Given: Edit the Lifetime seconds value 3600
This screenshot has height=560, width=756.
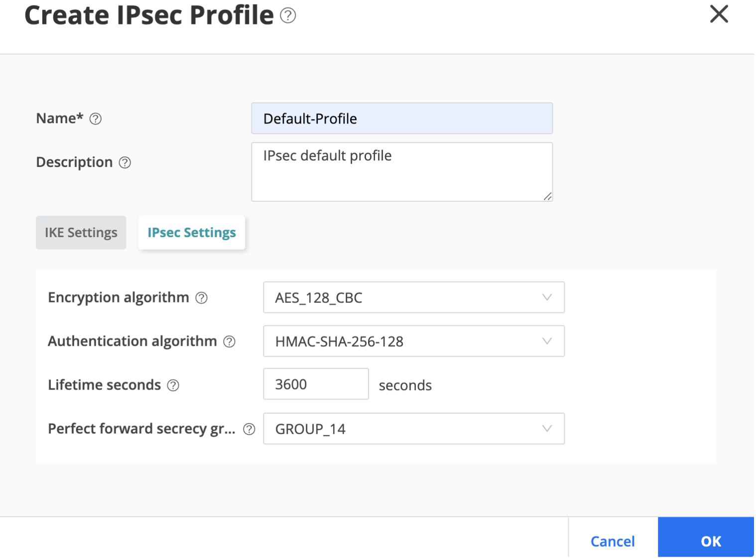Looking at the screenshot, I should [316, 384].
